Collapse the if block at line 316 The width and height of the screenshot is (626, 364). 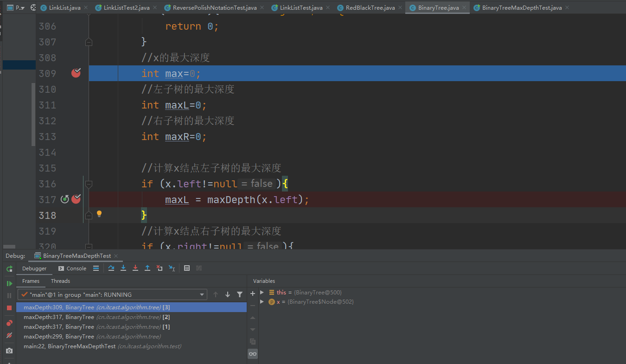pyautogui.click(x=89, y=184)
